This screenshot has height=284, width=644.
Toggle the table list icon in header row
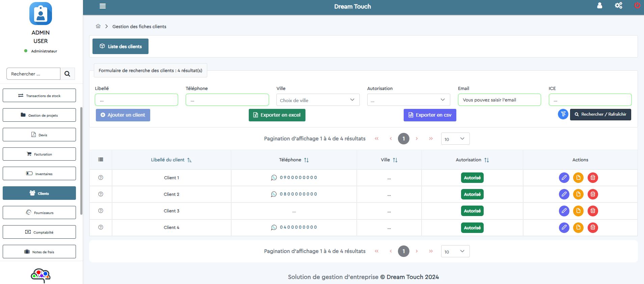coord(101,160)
